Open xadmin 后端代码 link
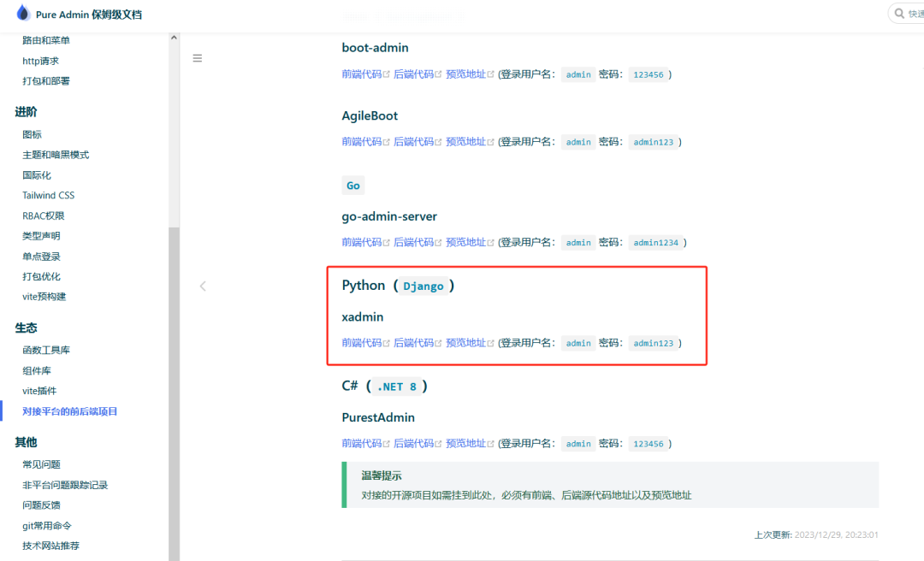The image size is (924, 561). (x=414, y=343)
